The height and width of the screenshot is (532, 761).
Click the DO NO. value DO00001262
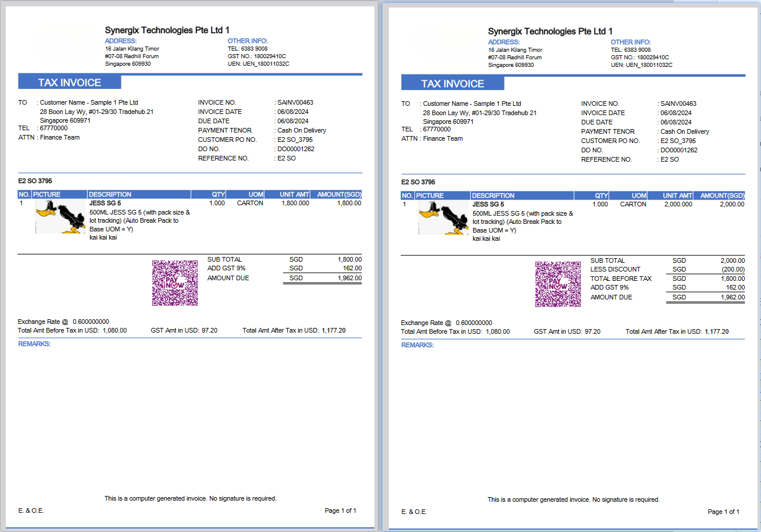coord(295,148)
